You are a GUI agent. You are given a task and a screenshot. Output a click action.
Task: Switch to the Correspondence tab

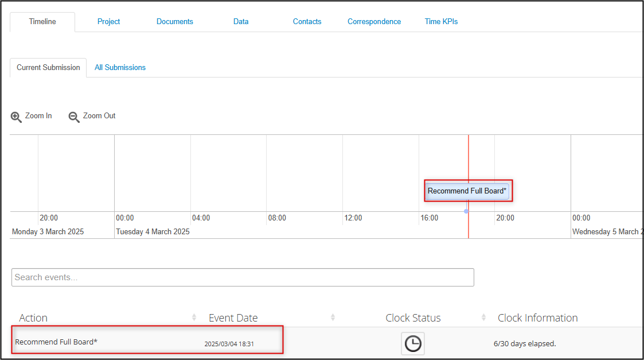point(374,22)
